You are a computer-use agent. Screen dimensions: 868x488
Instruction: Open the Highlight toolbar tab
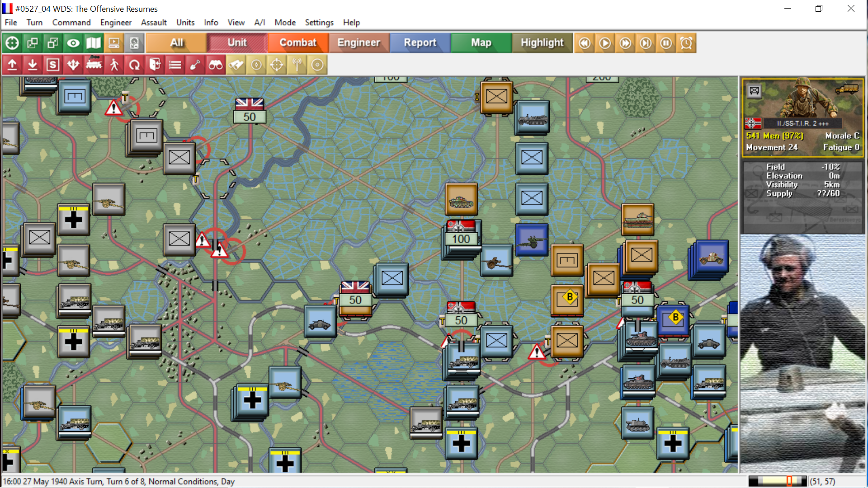(542, 43)
